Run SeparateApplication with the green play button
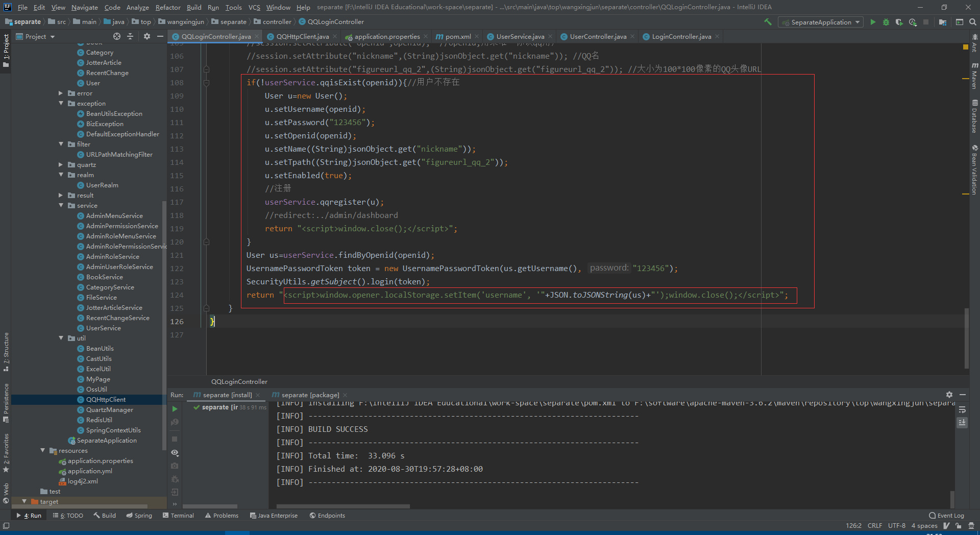 [873, 22]
